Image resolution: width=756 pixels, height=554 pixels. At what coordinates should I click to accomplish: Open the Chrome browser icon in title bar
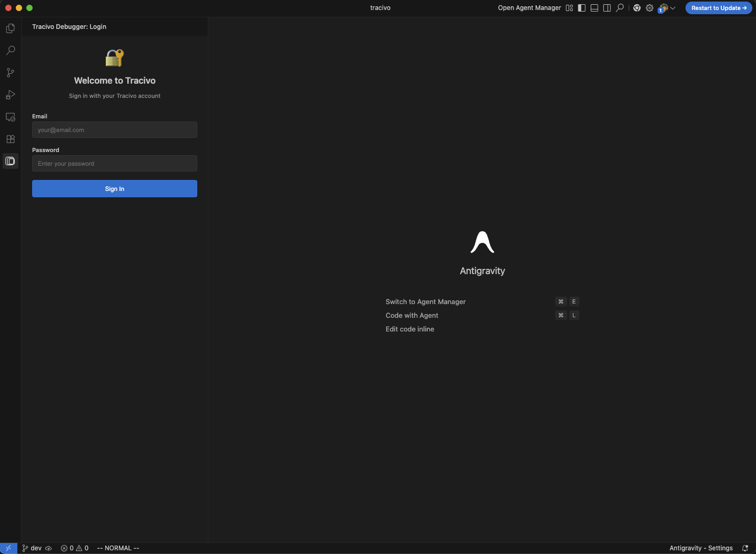point(637,8)
